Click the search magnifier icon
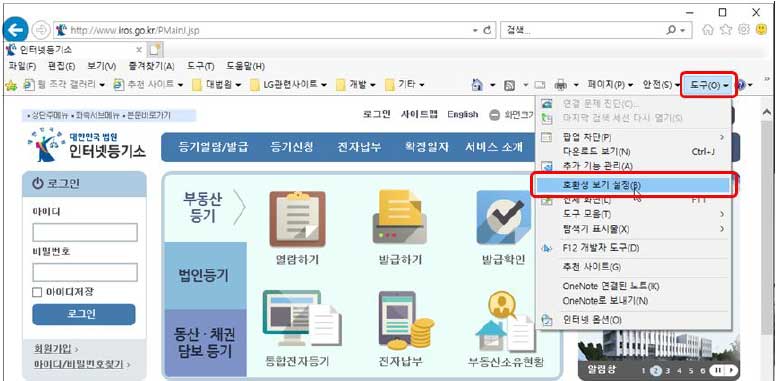The image size is (778, 381). pyautogui.click(x=671, y=30)
